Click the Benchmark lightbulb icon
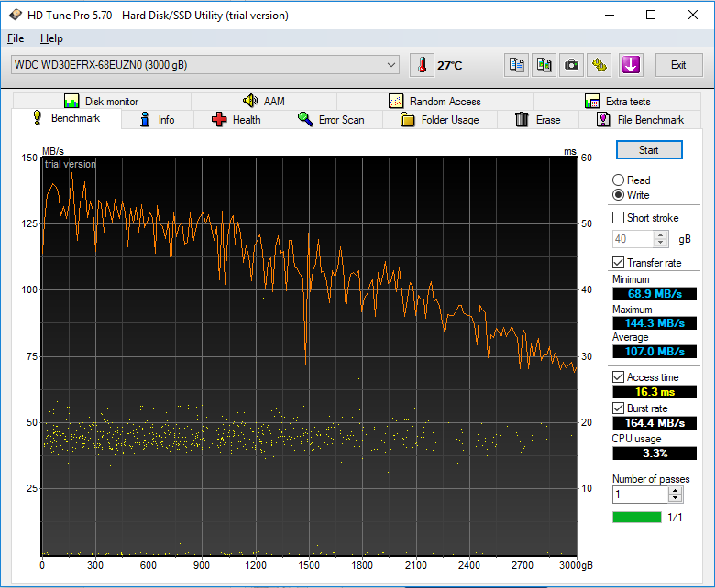This screenshot has height=588, width=715. point(38,117)
